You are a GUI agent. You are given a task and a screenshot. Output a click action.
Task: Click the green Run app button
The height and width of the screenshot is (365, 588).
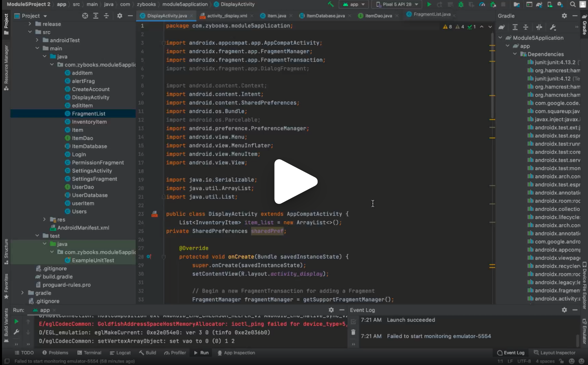point(429,4)
